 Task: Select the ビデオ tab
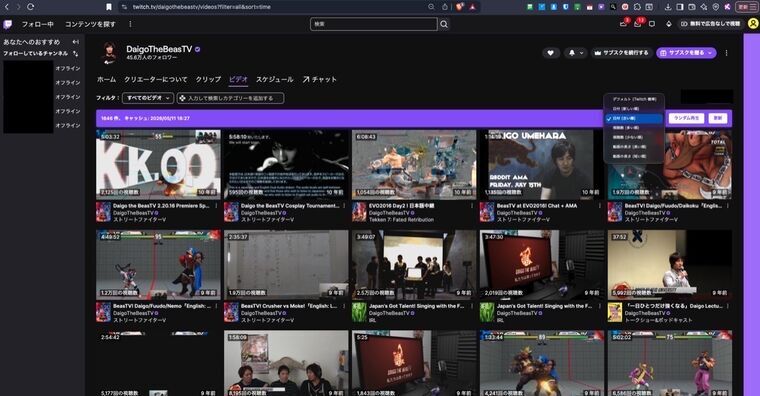click(238, 79)
